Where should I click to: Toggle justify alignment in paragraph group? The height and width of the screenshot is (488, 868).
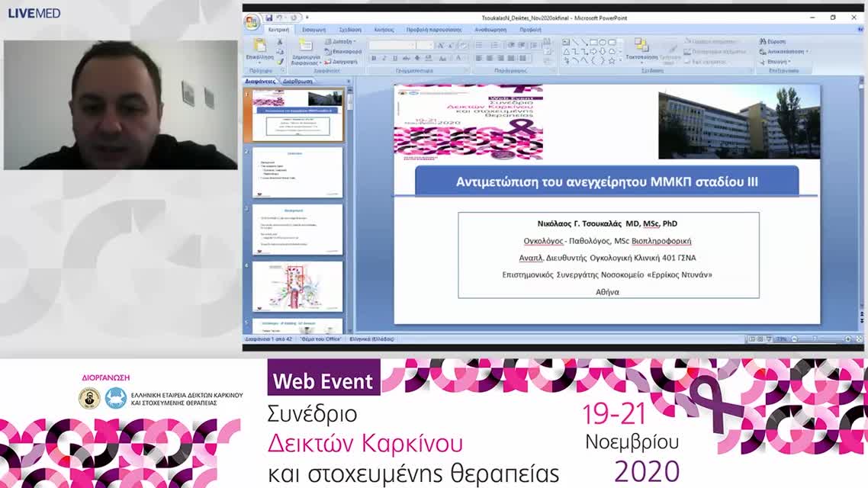511,58
